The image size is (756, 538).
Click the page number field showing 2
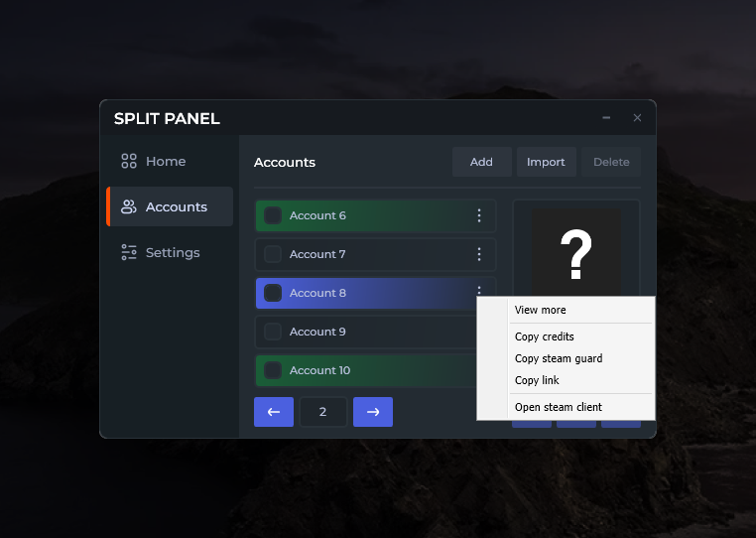click(323, 412)
